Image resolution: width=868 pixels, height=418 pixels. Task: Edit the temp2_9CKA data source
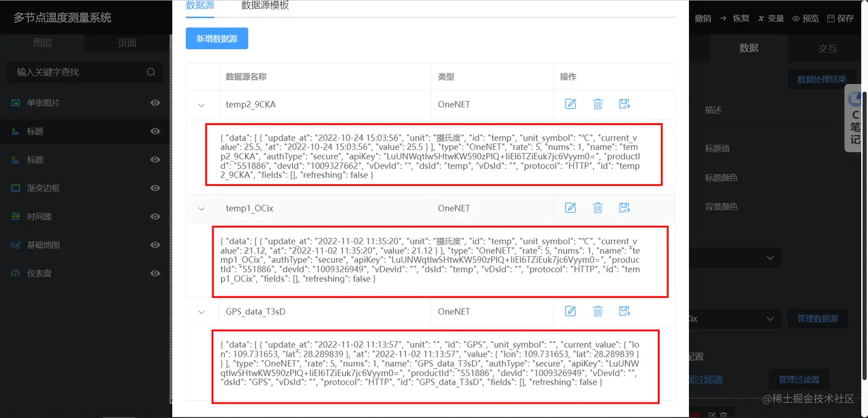pos(570,104)
